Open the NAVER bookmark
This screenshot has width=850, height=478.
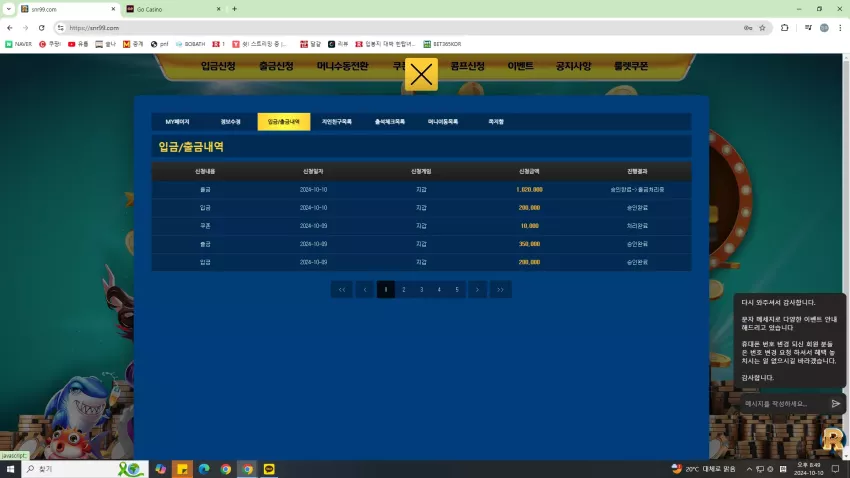coord(18,44)
